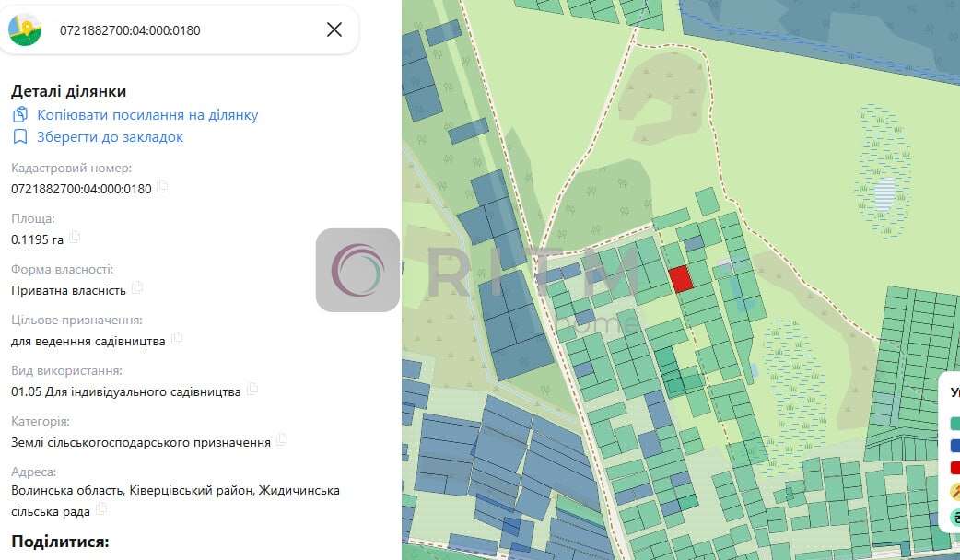Image resolution: width=960 pixels, height=560 pixels.
Task: Copy the purpose 'для ведення садівництва'
Action: tap(177, 339)
